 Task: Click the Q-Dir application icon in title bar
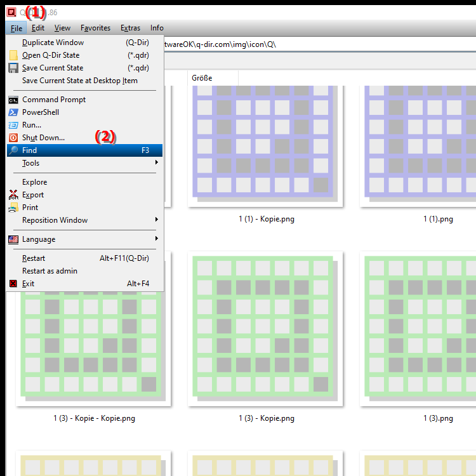11,12
